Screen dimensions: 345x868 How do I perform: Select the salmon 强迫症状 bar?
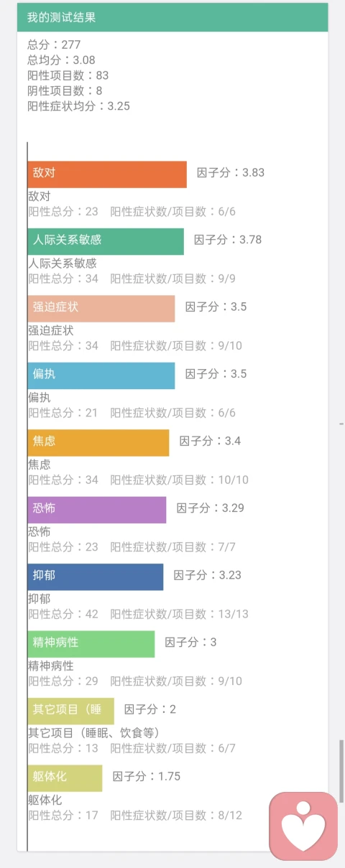(101, 309)
